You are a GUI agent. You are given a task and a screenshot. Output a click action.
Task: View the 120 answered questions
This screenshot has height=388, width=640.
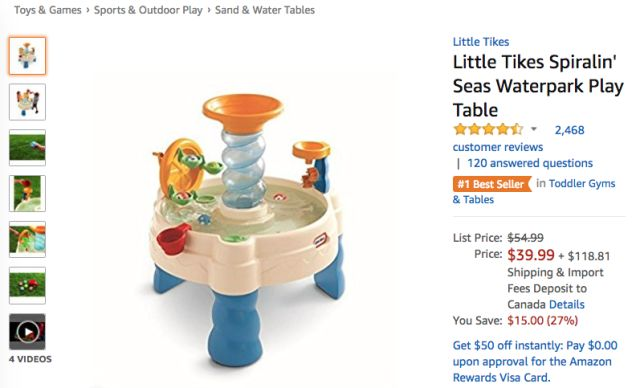coord(530,163)
